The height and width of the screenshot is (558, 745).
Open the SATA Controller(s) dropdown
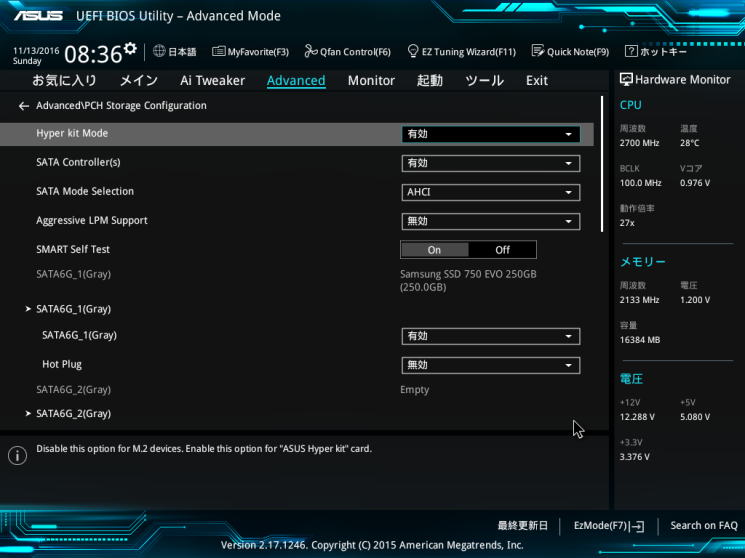pos(491,164)
